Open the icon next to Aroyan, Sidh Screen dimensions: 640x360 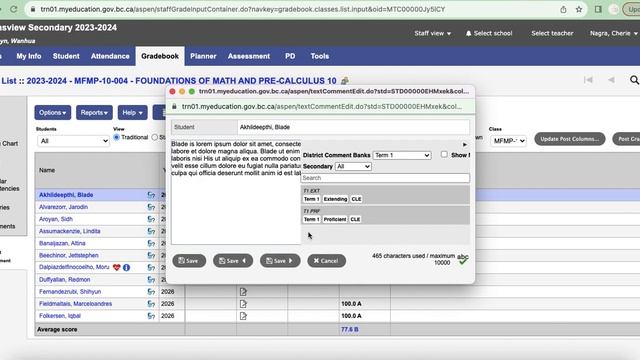[x=151, y=219]
